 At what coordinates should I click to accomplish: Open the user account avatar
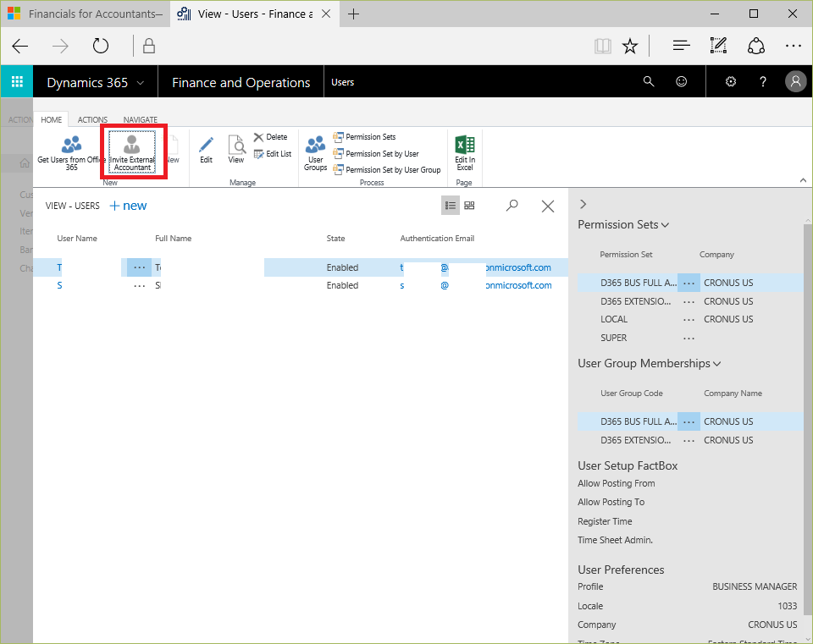(795, 81)
